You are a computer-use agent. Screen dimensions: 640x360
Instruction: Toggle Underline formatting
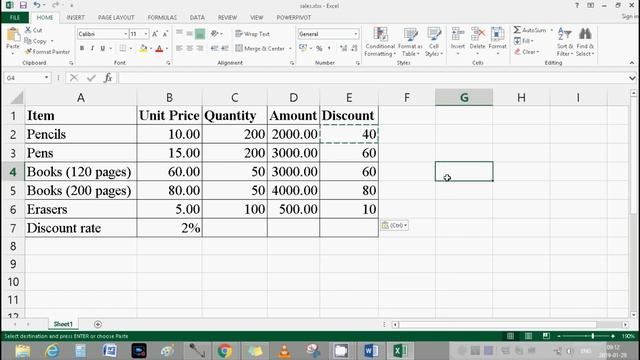pyautogui.click(x=102, y=48)
